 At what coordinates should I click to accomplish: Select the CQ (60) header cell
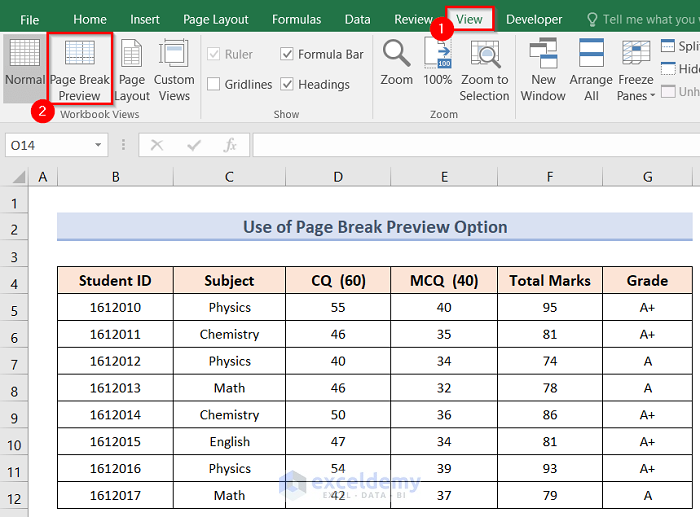coord(338,280)
